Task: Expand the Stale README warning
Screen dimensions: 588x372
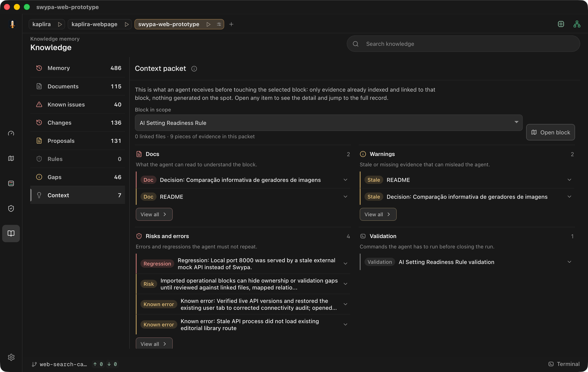Action: tap(467, 180)
